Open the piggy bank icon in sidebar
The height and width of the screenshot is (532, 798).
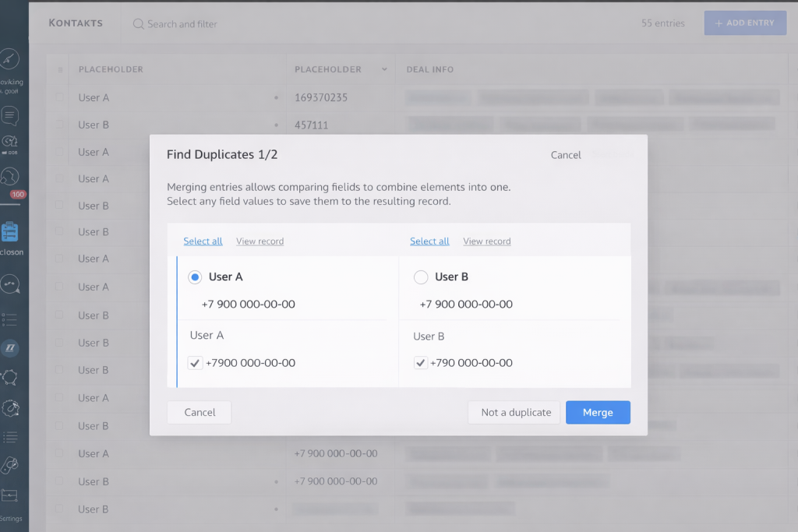(10, 378)
